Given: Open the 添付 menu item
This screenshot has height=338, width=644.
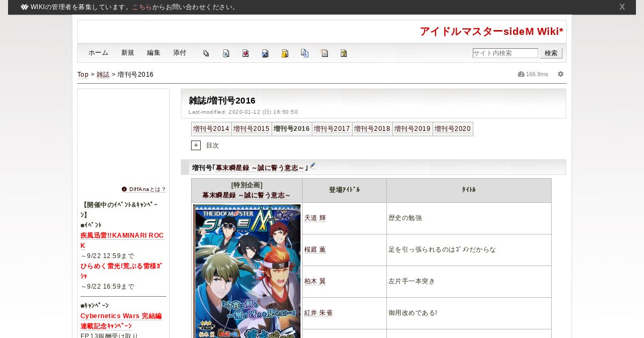Looking at the screenshot, I should (x=180, y=53).
